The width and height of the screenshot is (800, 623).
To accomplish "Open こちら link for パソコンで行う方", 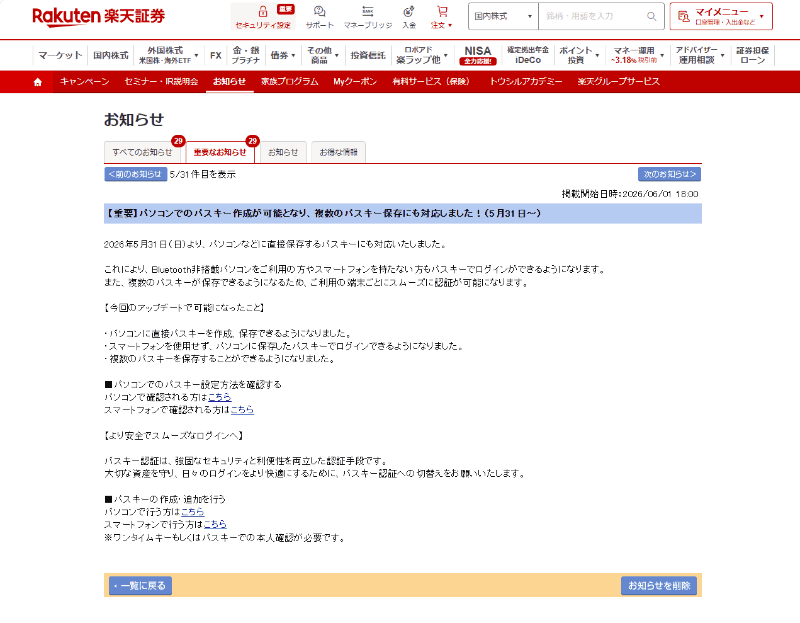I will (192, 512).
